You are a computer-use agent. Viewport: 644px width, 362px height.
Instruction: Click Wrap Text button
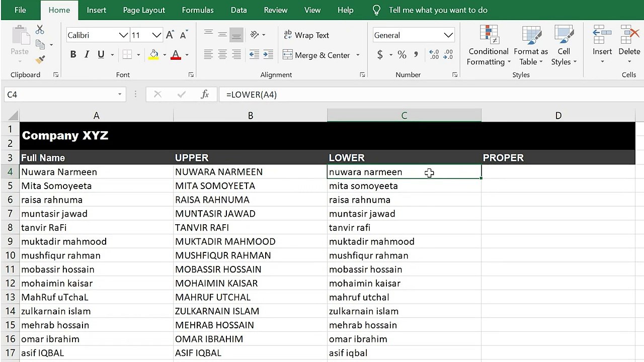306,35
